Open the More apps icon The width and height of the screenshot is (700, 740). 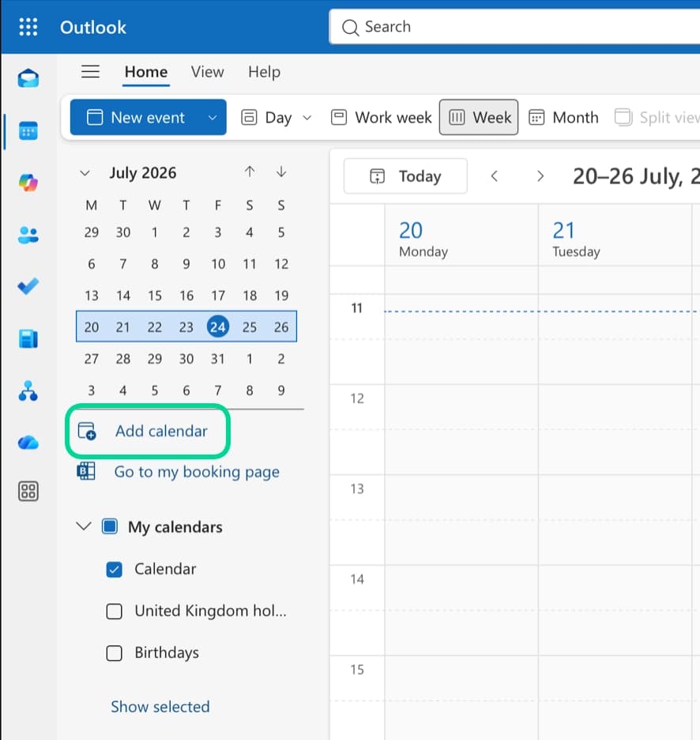point(28,491)
